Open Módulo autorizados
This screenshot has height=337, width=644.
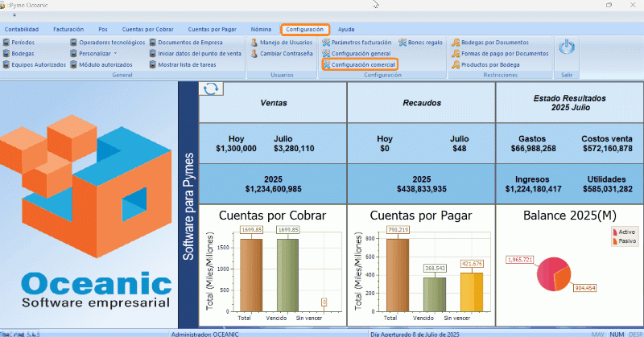point(101,64)
